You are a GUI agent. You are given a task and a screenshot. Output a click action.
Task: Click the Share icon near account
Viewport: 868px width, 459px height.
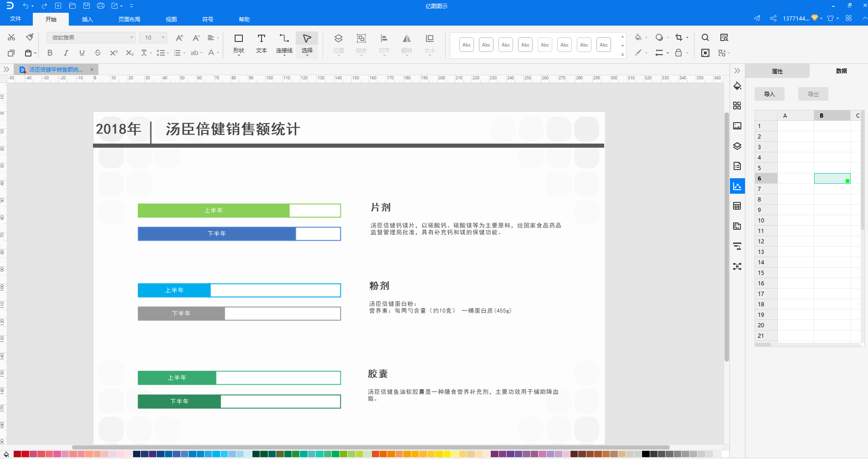[x=773, y=18]
